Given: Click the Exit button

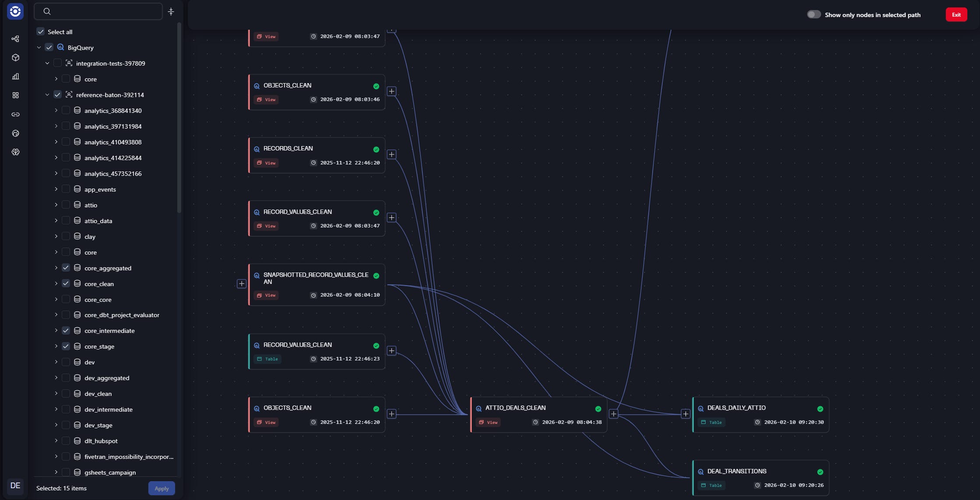Looking at the screenshot, I should click(x=956, y=14).
